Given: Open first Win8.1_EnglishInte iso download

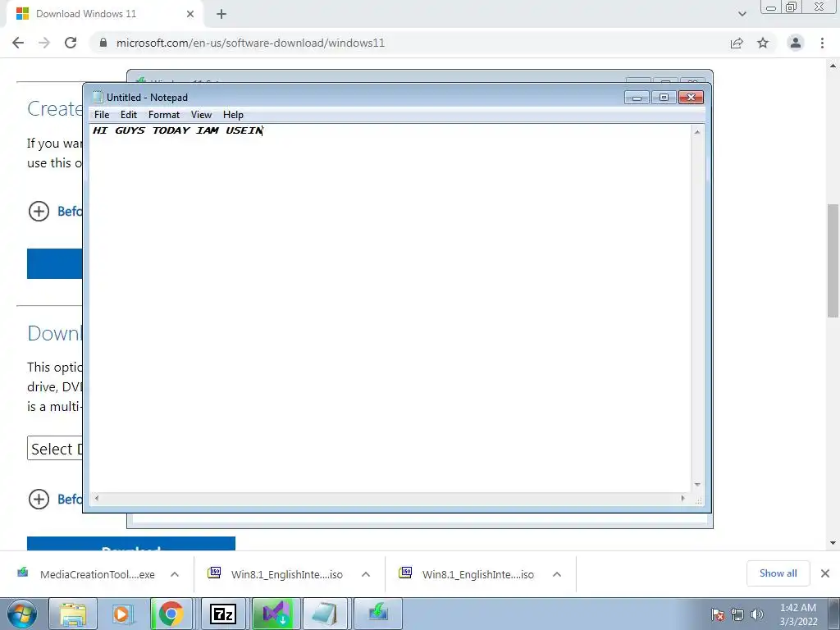Looking at the screenshot, I should (x=277, y=574).
